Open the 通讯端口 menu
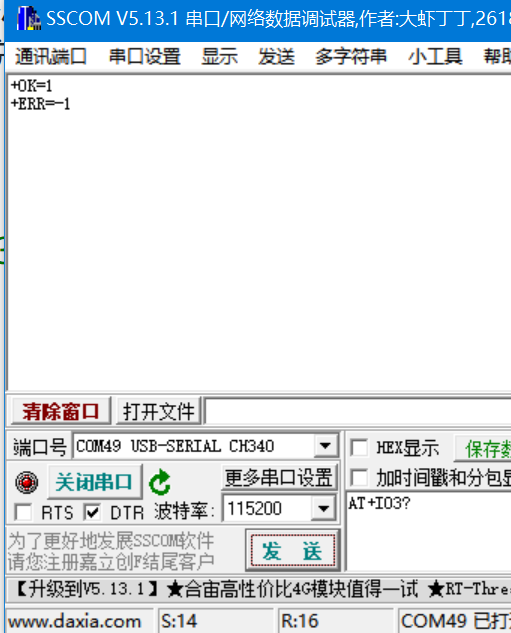This screenshot has height=633, width=511. coord(51,56)
